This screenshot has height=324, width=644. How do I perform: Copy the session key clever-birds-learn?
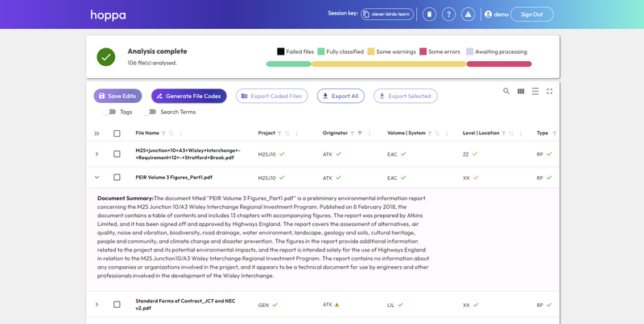tap(387, 14)
